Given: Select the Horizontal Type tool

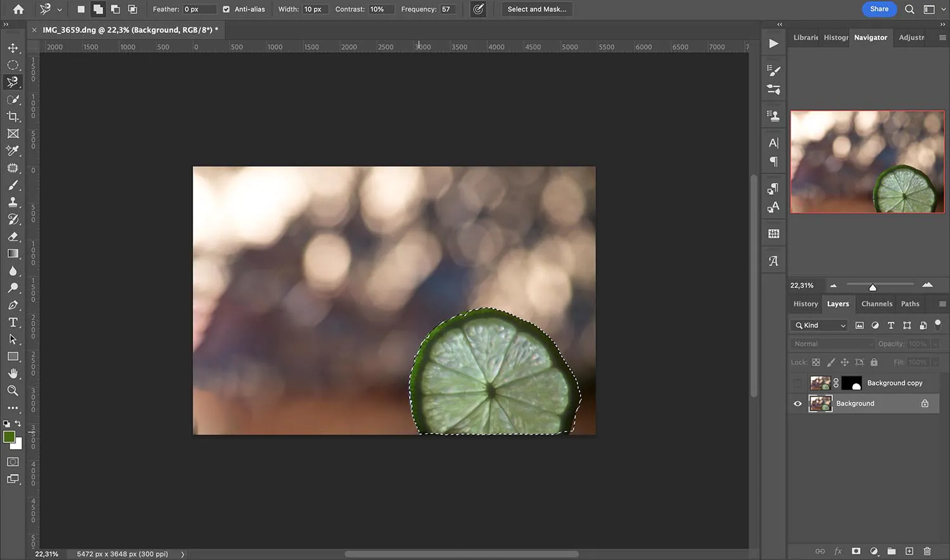Looking at the screenshot, I should click(x=13, y=322).
